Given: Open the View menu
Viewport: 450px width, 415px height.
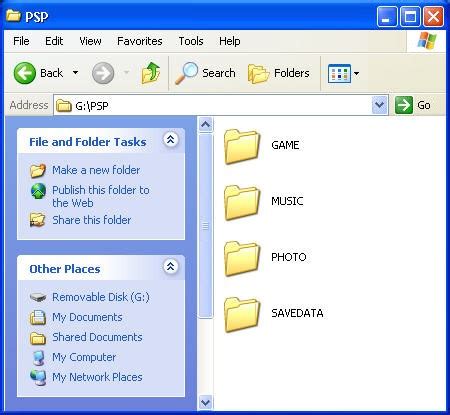Looking at the screenshot, I should (90, 41).
